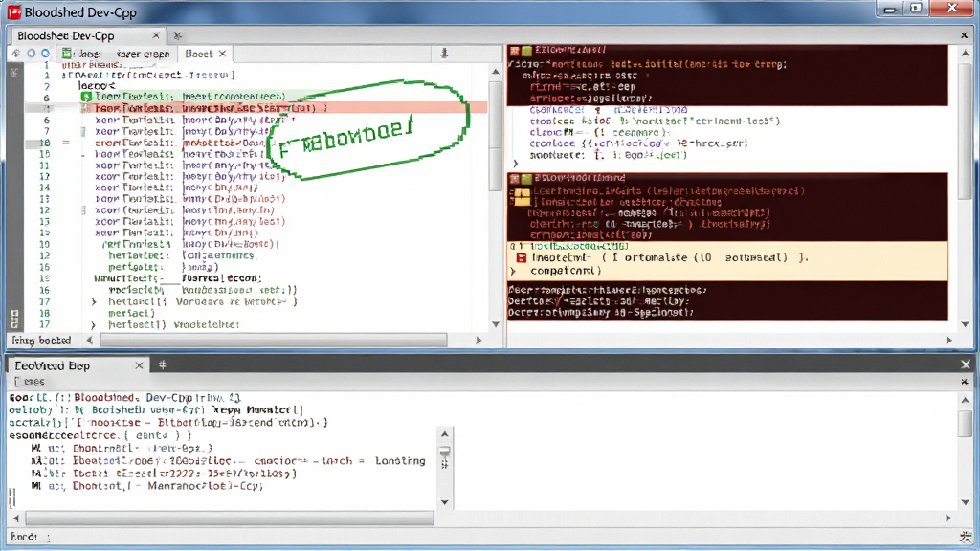Click the label under the bottom panel tab
Viewport: 980px width, 551px height.
pyautogui.click(x=30, y=381)
